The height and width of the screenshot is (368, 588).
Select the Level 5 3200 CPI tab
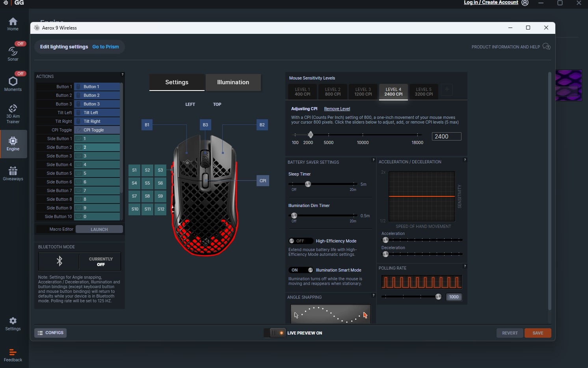point(424,92)
